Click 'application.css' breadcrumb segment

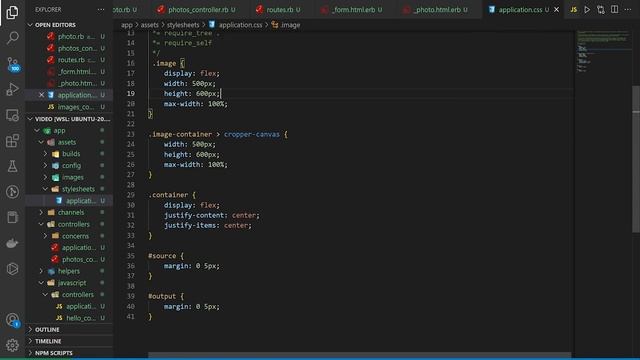(236, 25)
